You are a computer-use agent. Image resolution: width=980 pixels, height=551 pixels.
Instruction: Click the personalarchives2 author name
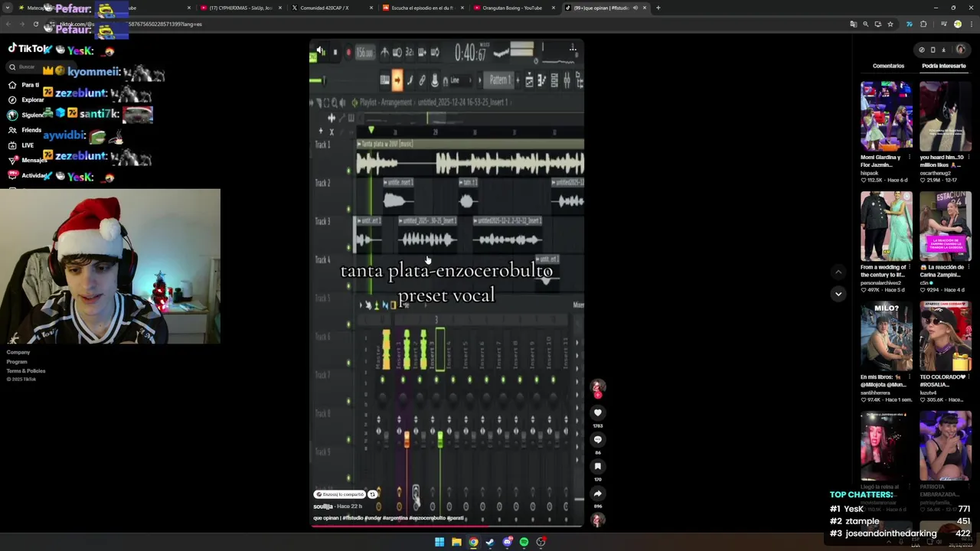tap(880, 283)
